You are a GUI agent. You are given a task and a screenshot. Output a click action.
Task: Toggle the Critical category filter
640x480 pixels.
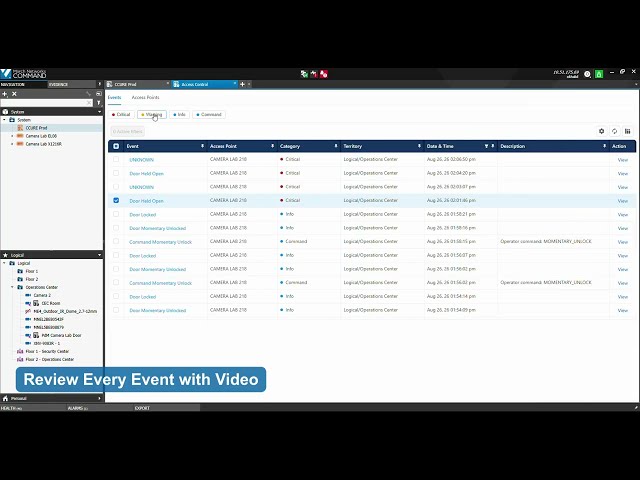[x=121, y=115]
